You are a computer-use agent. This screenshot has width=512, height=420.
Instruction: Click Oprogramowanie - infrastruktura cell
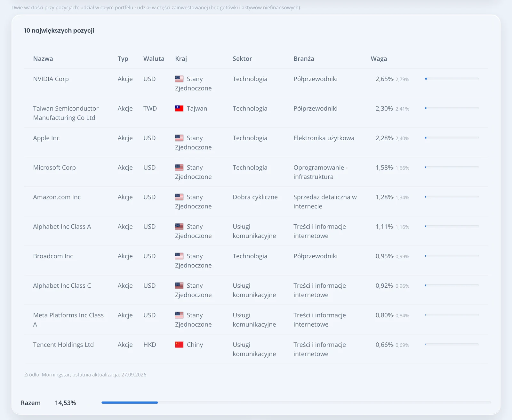[321, 172]
